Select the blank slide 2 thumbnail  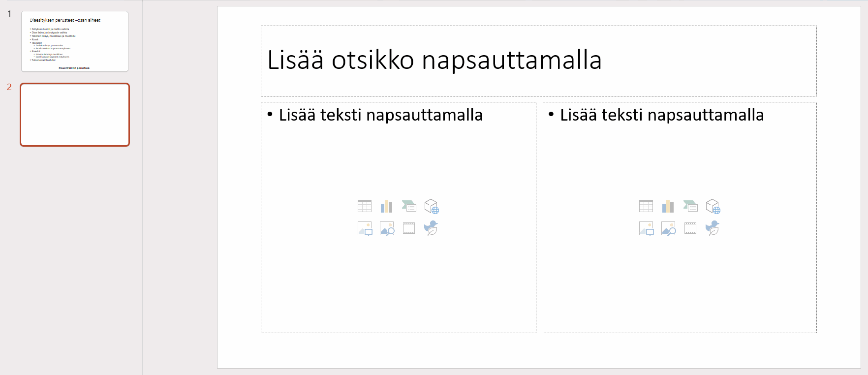[75, 115]
